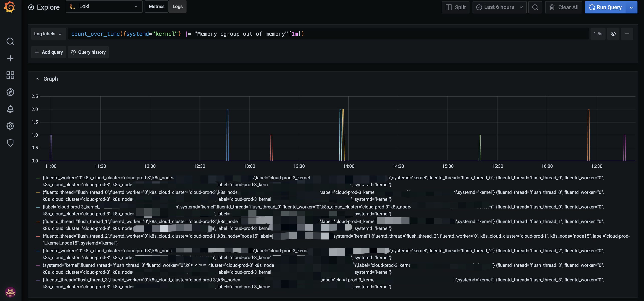Toggle query visibility with eye icon
The height and width of the screenshot is (301, 644).
point(613,34)
